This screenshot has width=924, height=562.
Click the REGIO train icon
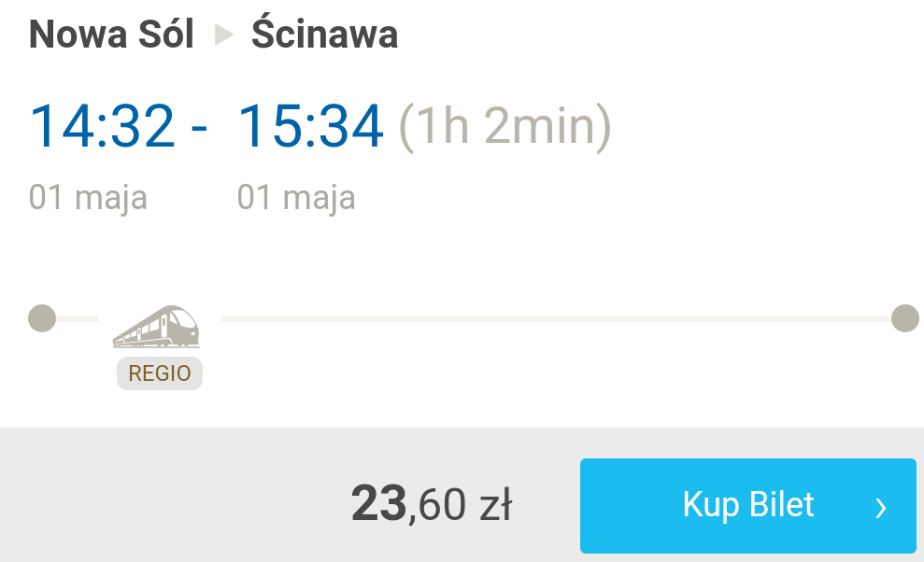[x=156, y=326]
